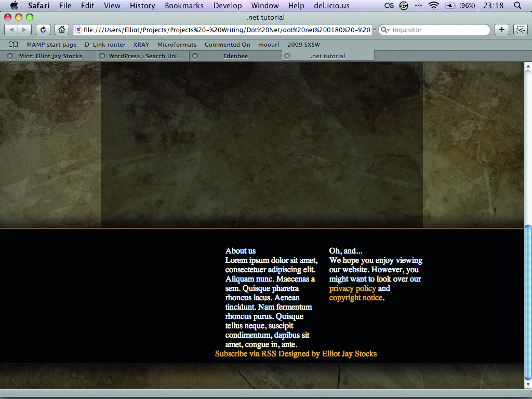Click the Web Clip scissors button
This screenshot has width=532, height=399.
point(520,30)
